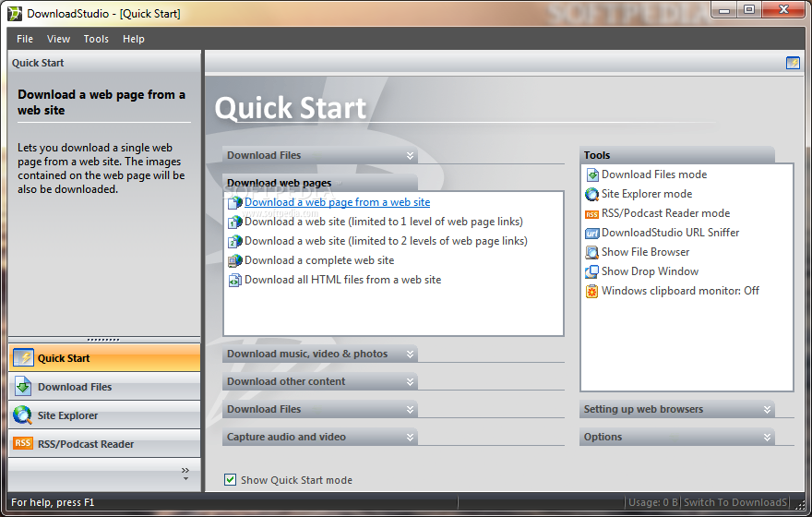Click 'Download a web page from a web site' link

click(337, 202)
